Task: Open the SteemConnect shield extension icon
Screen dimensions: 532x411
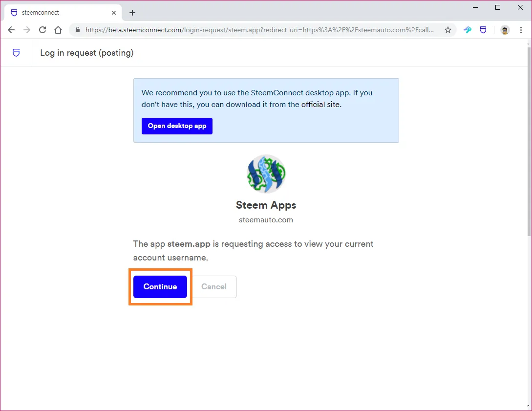Action: click(483, 30)
